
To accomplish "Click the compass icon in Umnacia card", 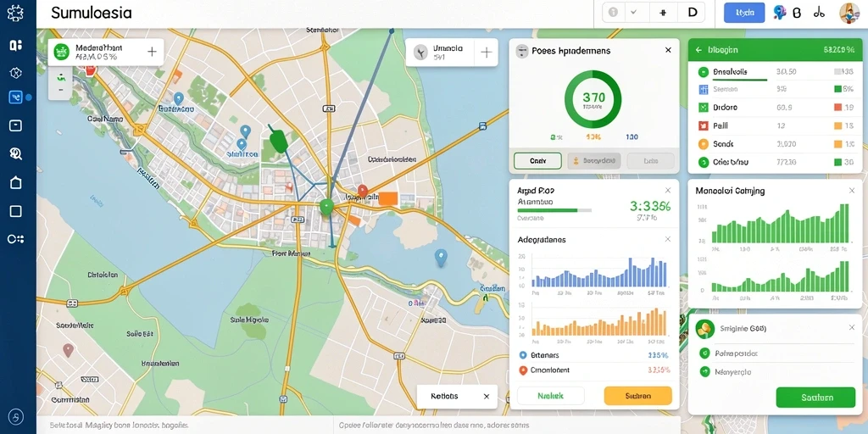I will pyautogui.click(x=420, y=53).
